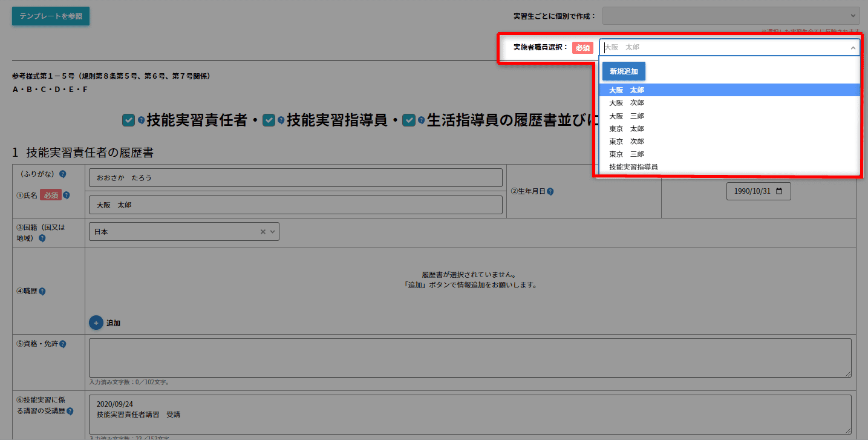Collapse the 実施者職員選択 dropdown arrow
The width and height of the screenshot is (868, 440).
(853, 47)
